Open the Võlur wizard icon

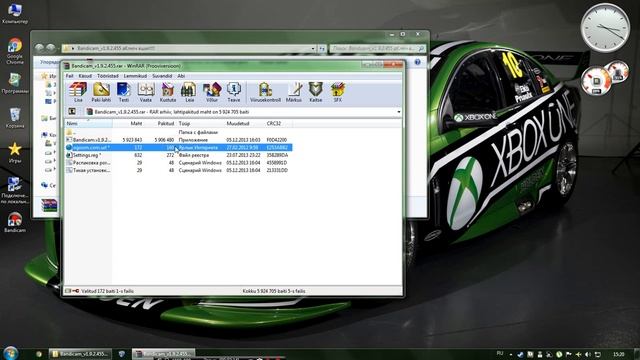tap(212, 92)
